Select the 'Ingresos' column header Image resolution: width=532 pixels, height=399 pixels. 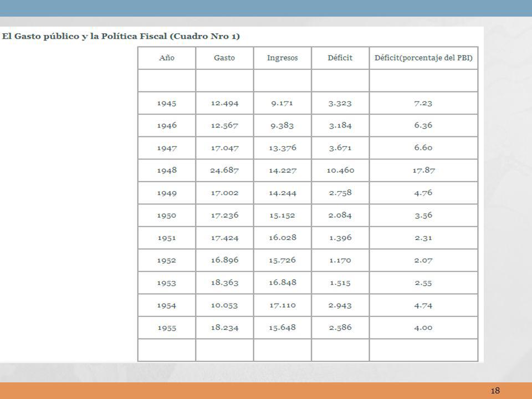282,58
